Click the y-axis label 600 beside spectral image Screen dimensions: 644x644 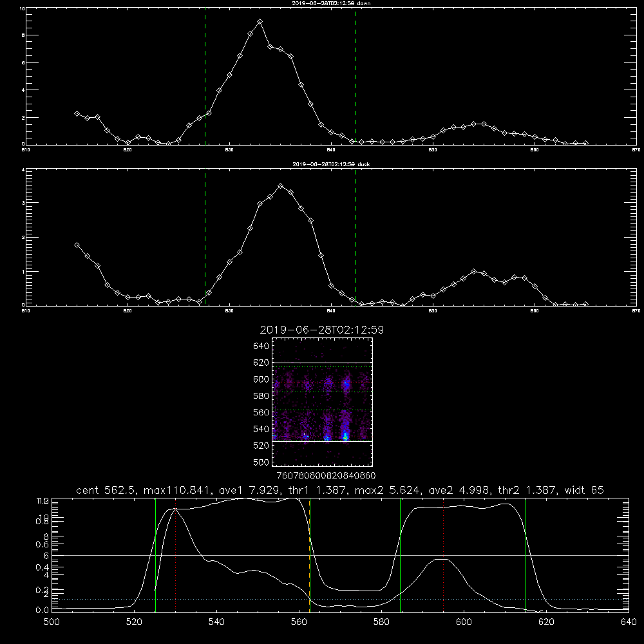[x=261, y=379]
